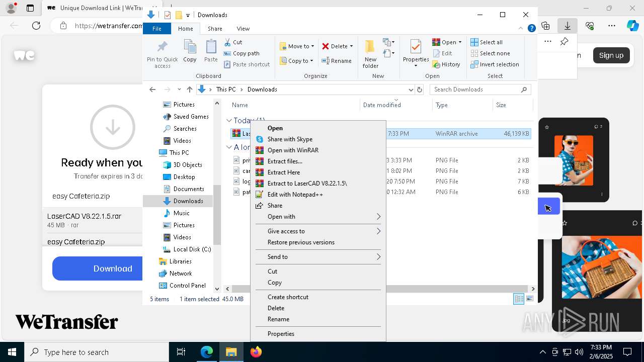Sort by the Date modified column header
644x362 pixels.
pos(396,105)
